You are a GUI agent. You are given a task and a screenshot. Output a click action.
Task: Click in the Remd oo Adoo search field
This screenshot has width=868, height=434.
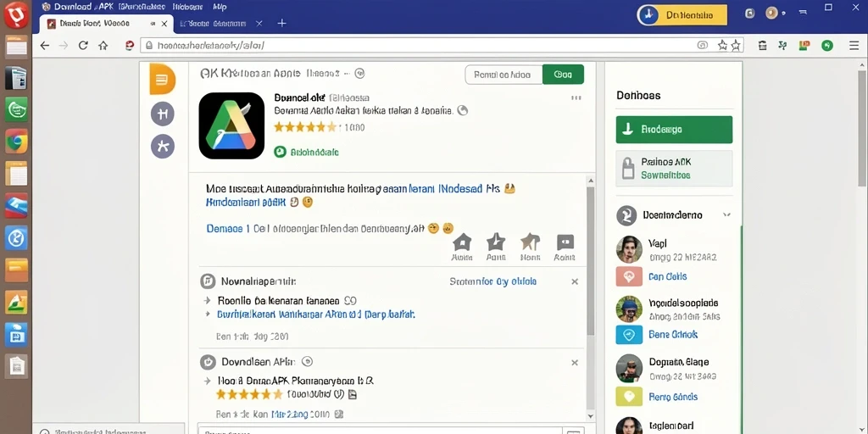[x=504, y=75]
